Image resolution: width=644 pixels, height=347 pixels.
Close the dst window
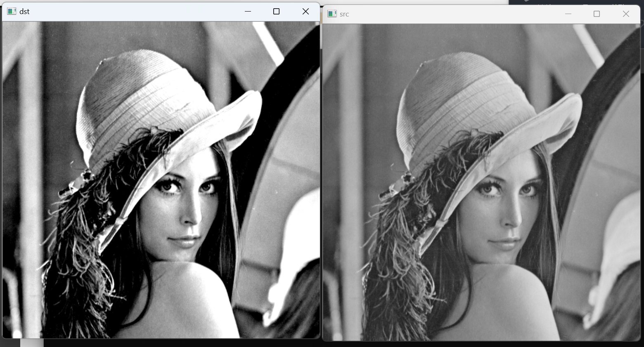pyautogui.click(x=305, y=12)
